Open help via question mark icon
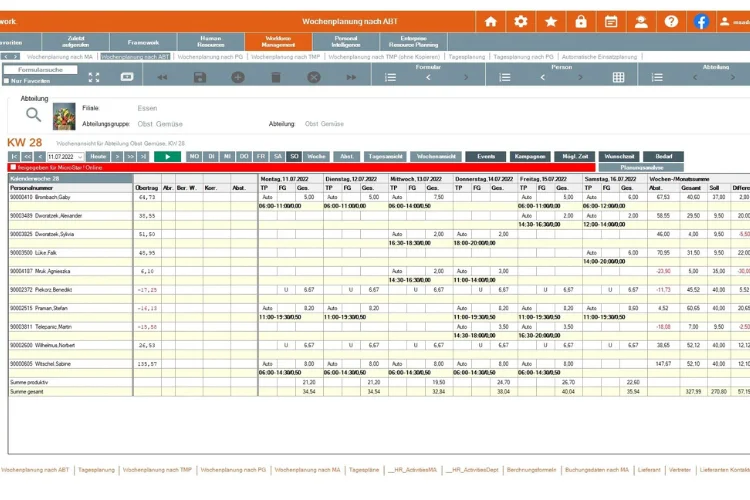This screenshot has width=750, height=500. tap(671, 22)
